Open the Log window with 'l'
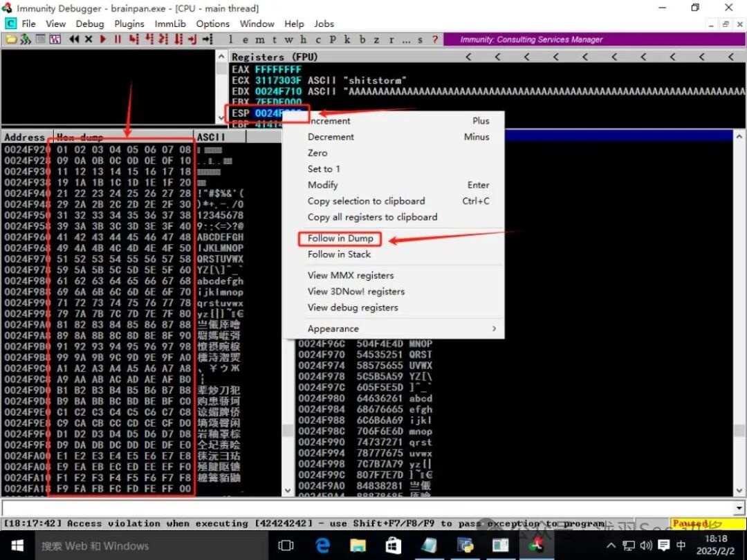The width and height of the screenshot is (747, 560). click(230, 39)
